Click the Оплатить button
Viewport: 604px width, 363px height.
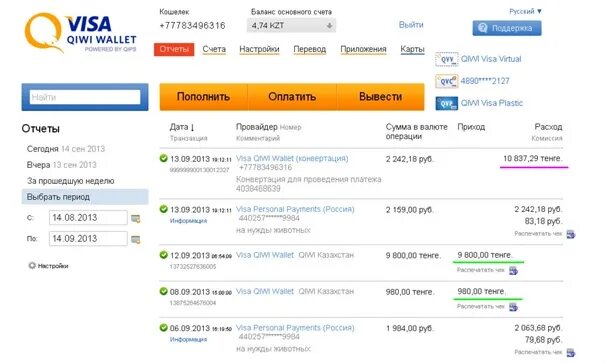(x=292, y=97)
